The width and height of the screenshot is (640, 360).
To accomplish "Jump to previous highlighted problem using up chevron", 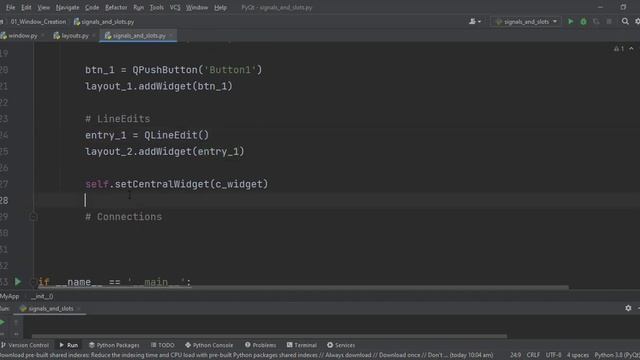I will (x=631, y=49).
